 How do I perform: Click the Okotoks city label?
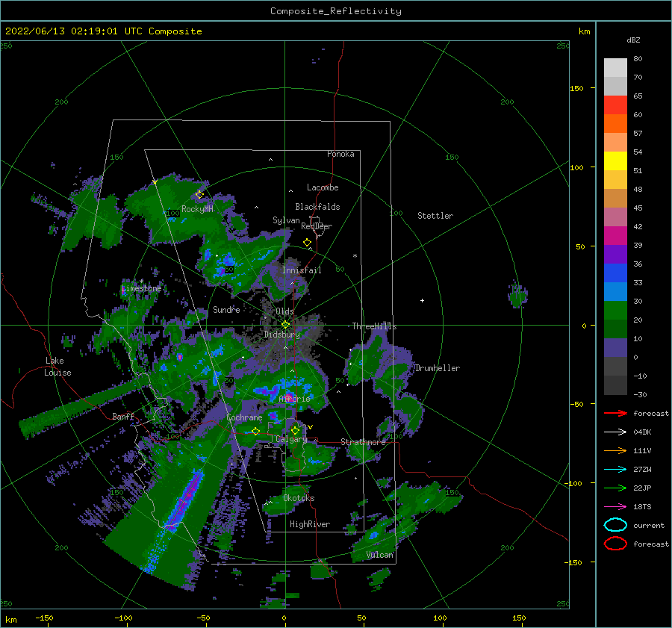coord(299,498)
